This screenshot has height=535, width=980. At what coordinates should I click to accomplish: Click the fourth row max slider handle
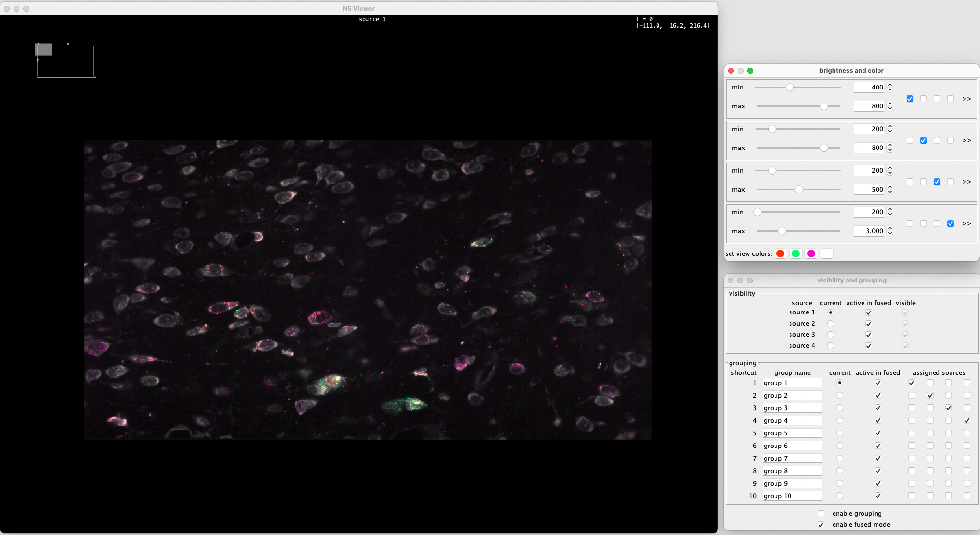pyautogui.click(x=782, y=231)
